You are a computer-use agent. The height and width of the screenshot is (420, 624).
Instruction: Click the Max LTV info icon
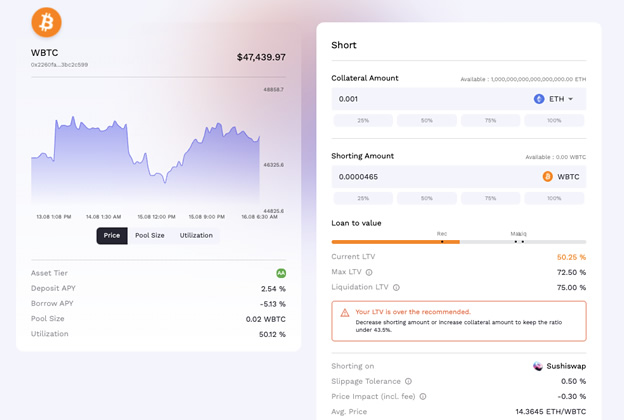pos(369,272)
